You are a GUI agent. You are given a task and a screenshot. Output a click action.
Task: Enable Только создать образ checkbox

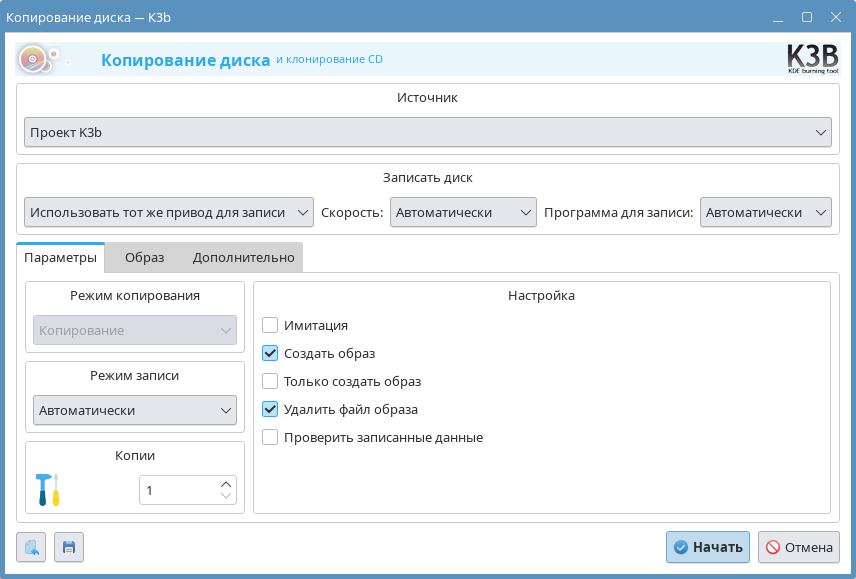(x=270, y=381)
